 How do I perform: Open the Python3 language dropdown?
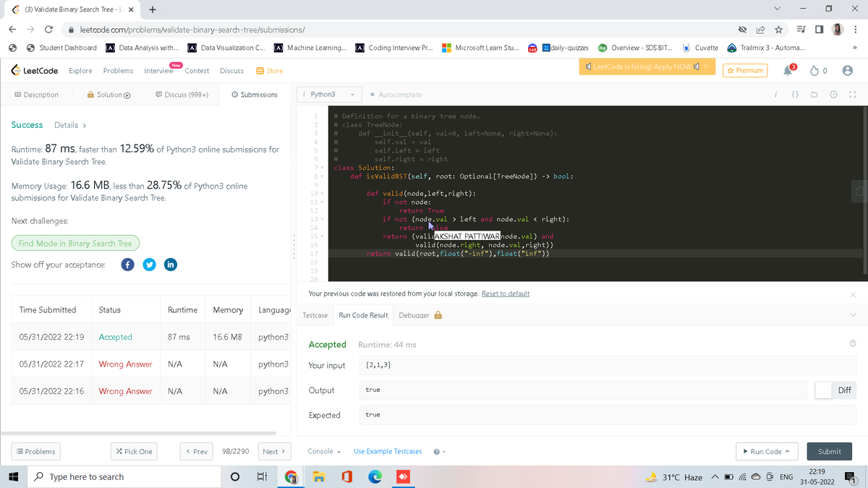(x=330, y=95)
